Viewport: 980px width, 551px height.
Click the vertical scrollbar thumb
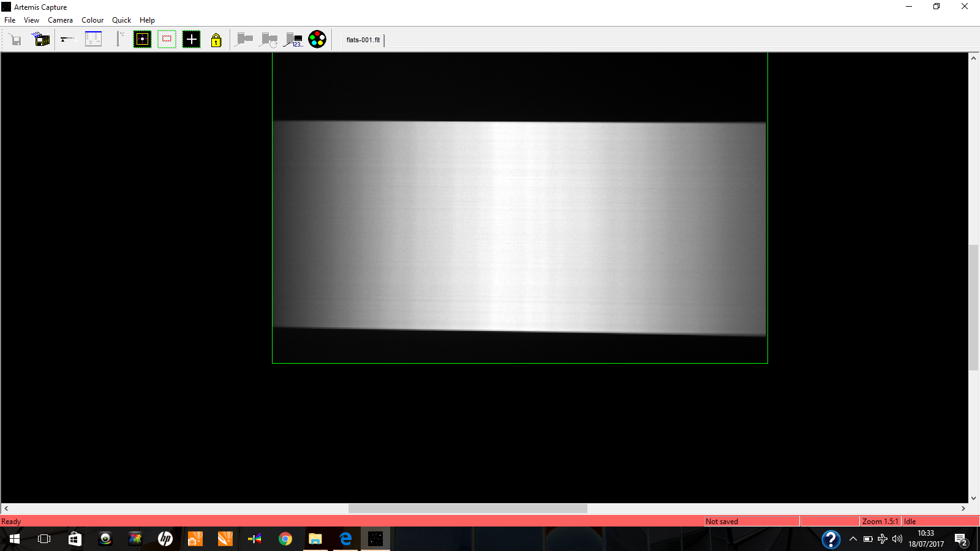click(x=973, y=306)
